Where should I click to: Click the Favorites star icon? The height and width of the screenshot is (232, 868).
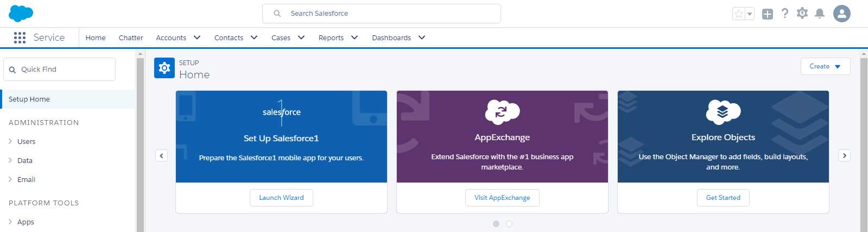739,14
